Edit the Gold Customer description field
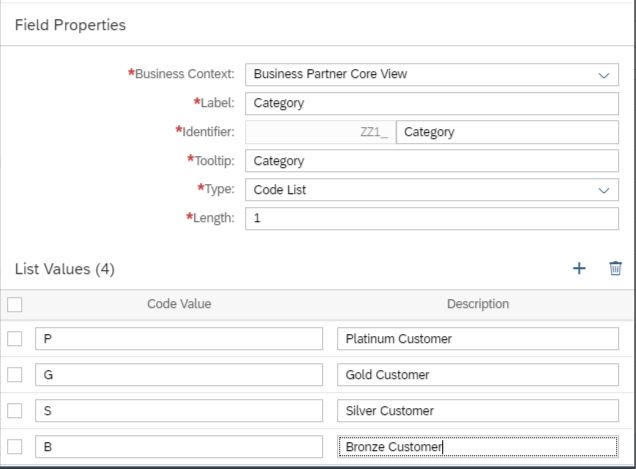Viewport: 636px width, 469px height. pyautogui.click(x=478, y=374)
